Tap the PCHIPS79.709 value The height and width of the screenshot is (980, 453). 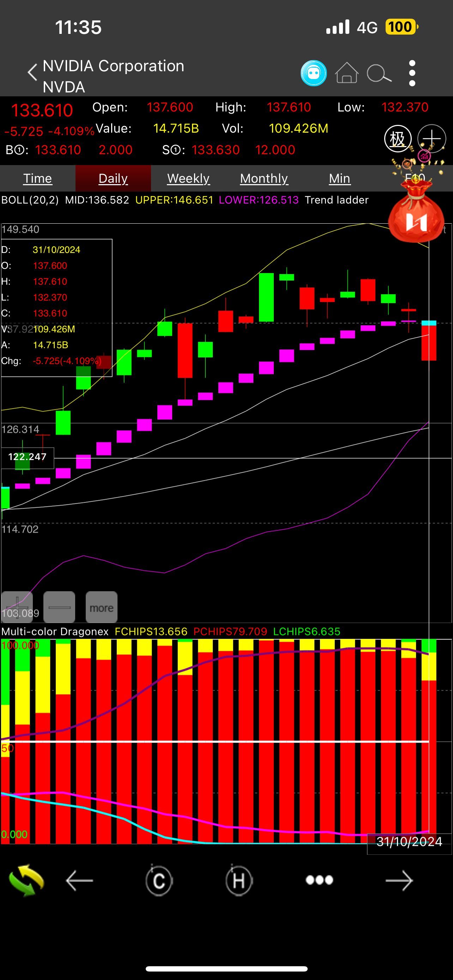(230, 631)
